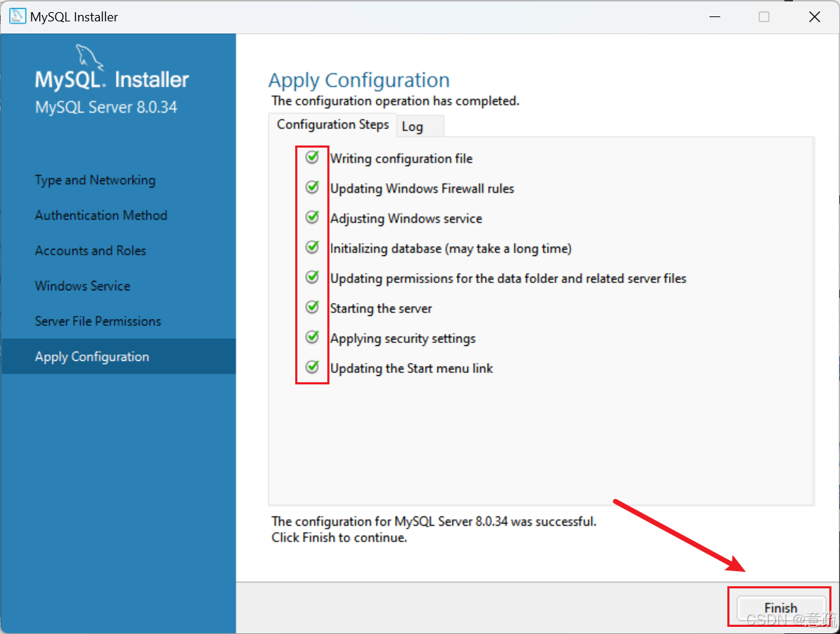Click the MySQL Installer title bar icon

click(18, 16)
